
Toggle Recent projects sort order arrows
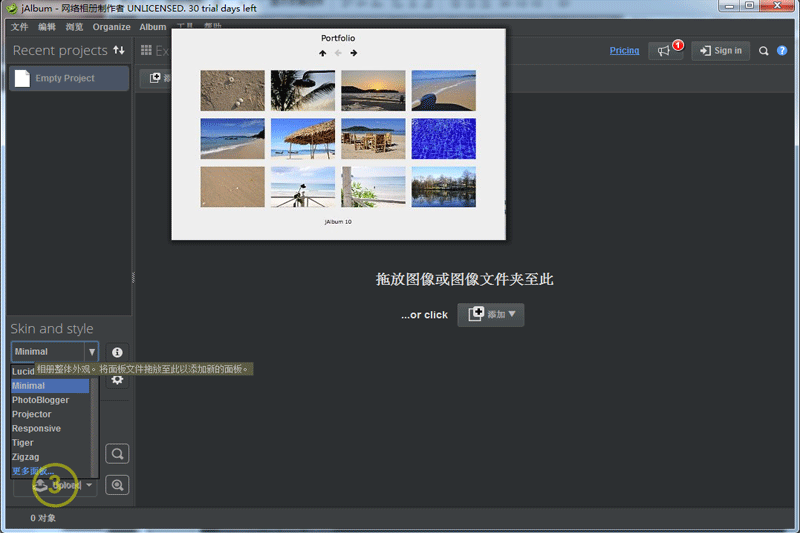119,51
